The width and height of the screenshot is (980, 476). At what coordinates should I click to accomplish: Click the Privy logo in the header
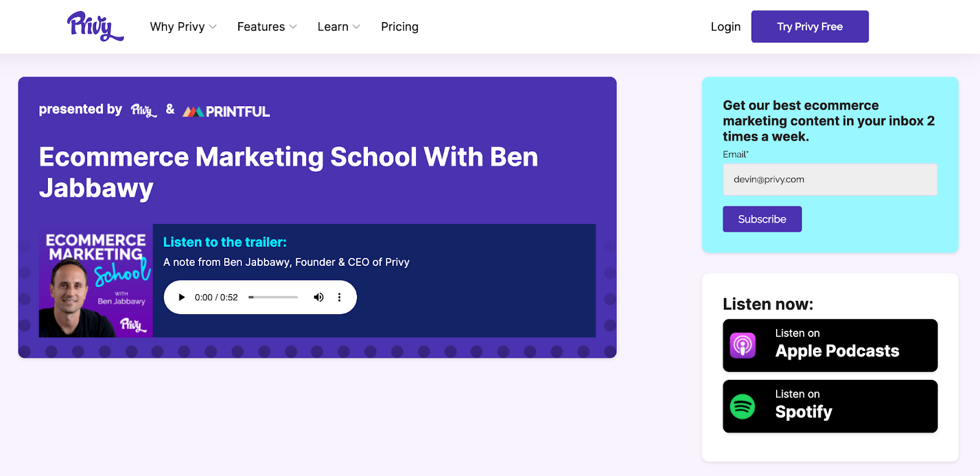pos(96,26)
